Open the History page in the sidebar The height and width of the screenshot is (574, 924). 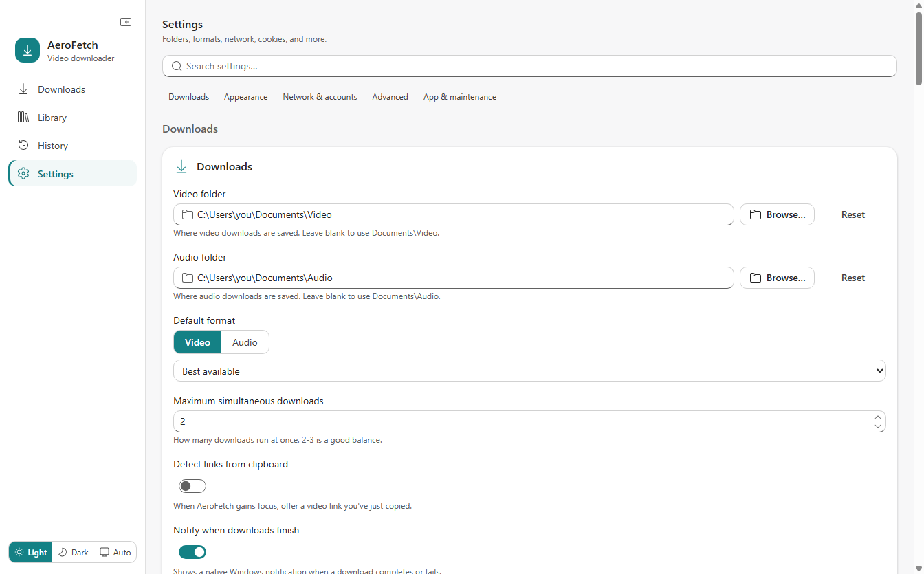click(x=72, y=146)
